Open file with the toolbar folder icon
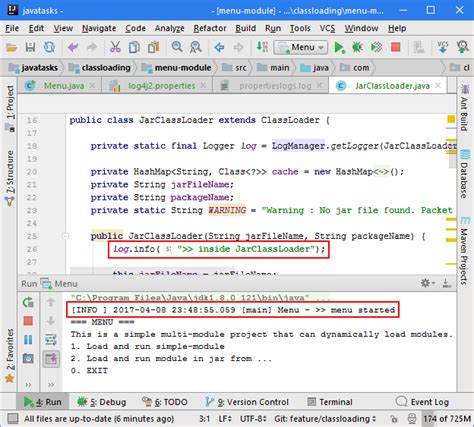The width and height of the screenshot is (474, 427). tap(12, 47)
